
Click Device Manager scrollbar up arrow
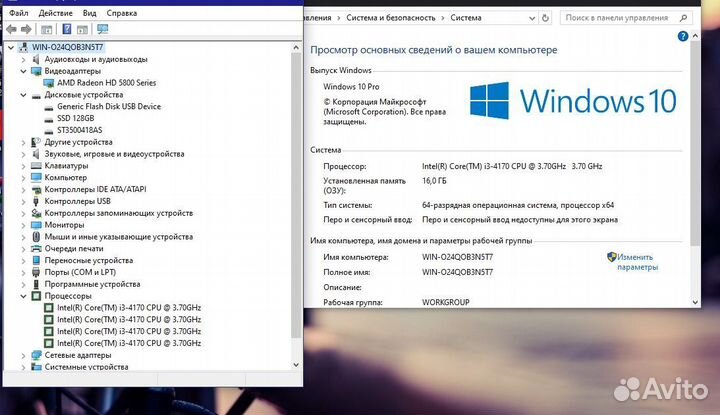click(x=296, y=47)
